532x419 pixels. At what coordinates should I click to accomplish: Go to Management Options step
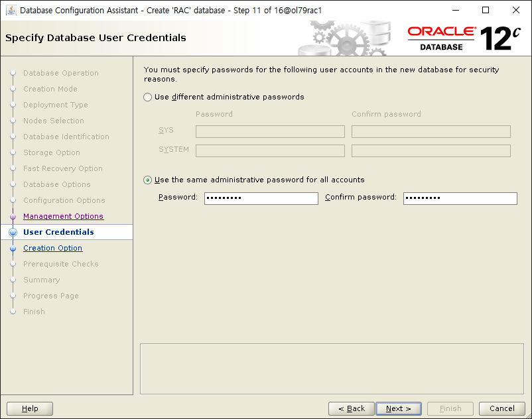[x=63, y=216]
